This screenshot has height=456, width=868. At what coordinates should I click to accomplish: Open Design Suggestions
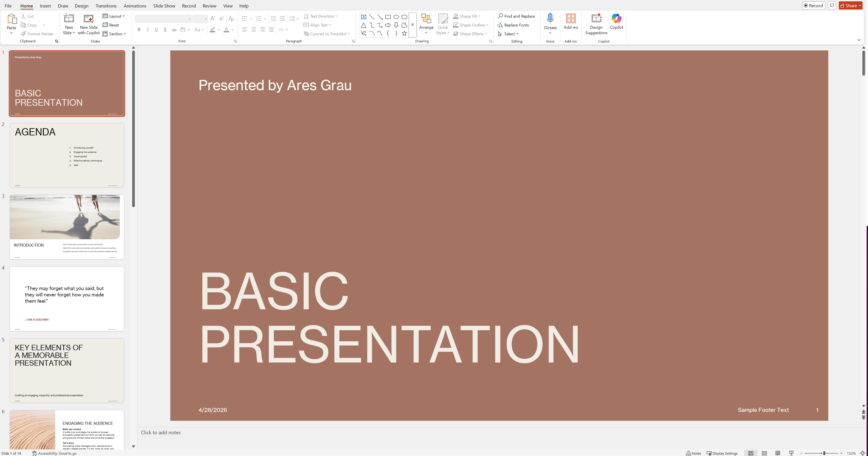tap(596, 24)
